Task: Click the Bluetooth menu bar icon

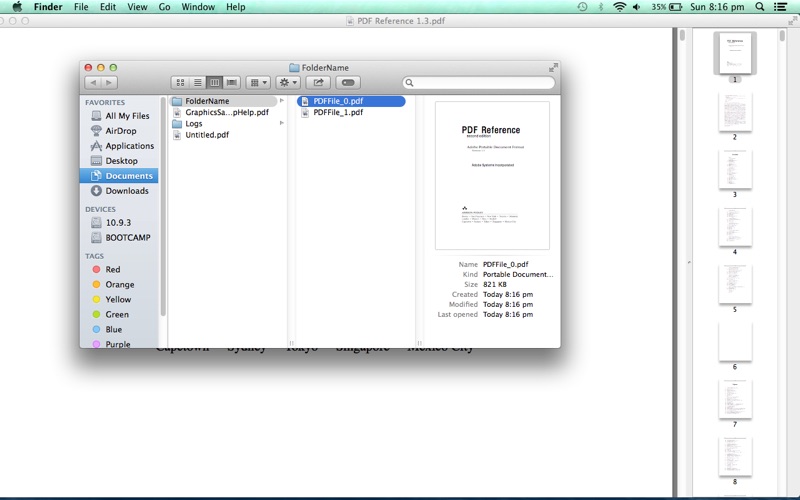Action: tap(601, 7)
